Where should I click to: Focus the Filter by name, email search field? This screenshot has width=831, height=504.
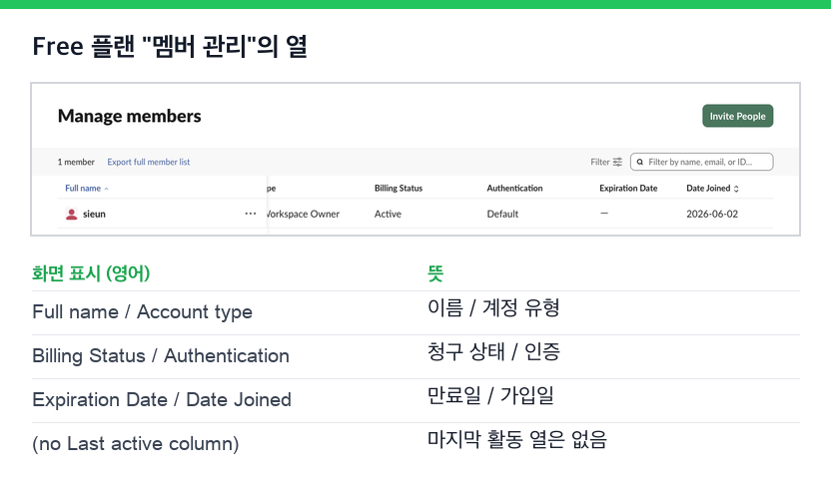pyautogui.click(x=701, y=162)
